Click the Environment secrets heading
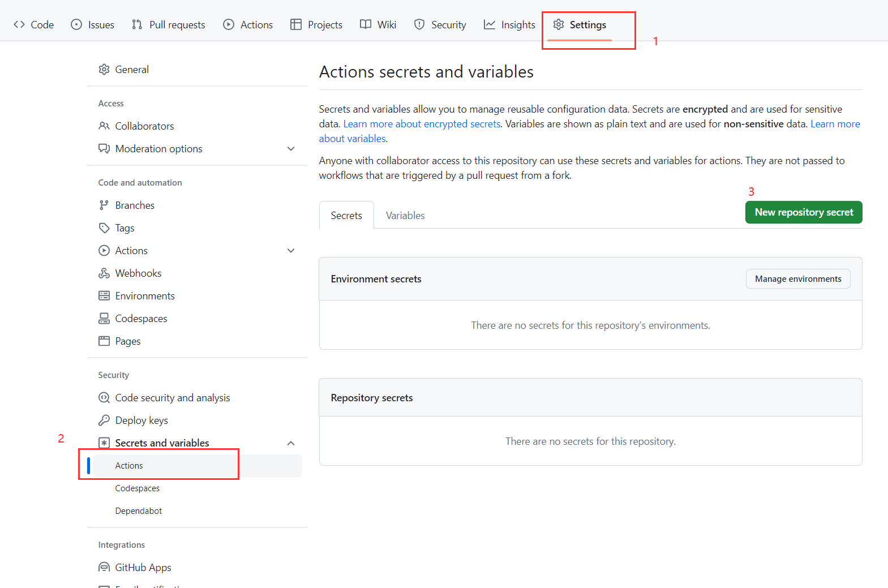888x588 pixels. [x=376, y=279]
